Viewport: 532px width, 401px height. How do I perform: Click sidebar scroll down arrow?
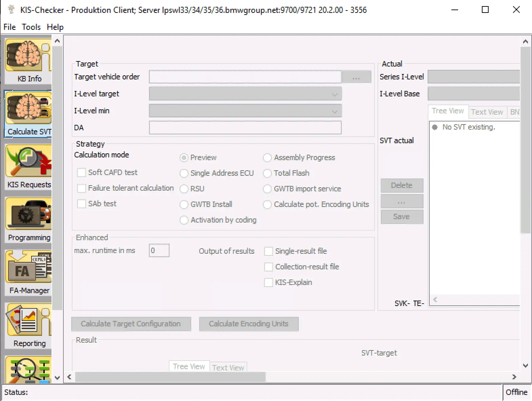coord(57,378)
